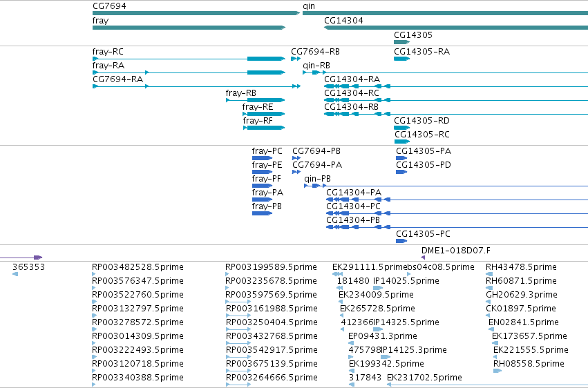This screenshot has width=588, height=388.
Task: Select the fray gene label
Action: [x=100, y=21]
